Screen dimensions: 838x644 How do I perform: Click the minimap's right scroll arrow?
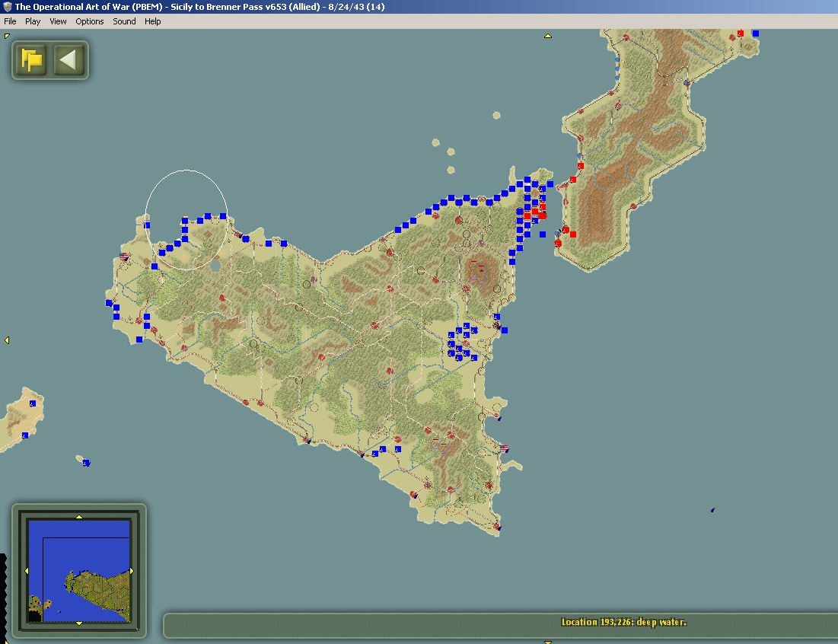point(132,571)
